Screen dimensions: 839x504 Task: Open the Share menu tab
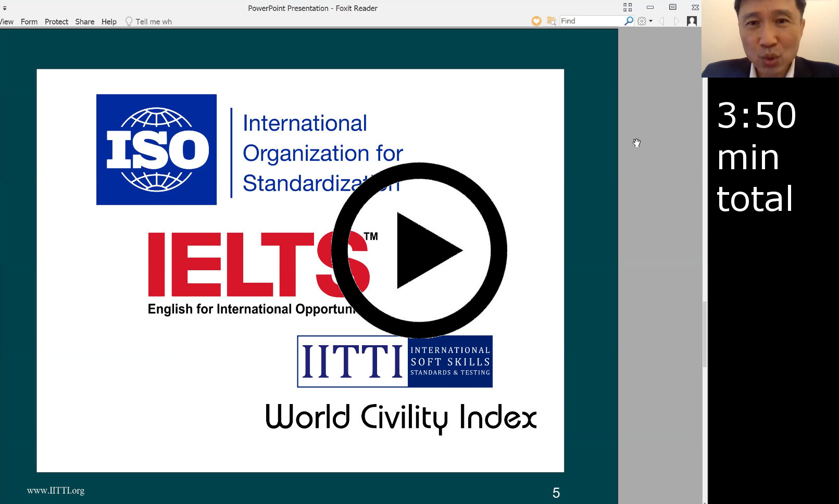tap(84, 21)
